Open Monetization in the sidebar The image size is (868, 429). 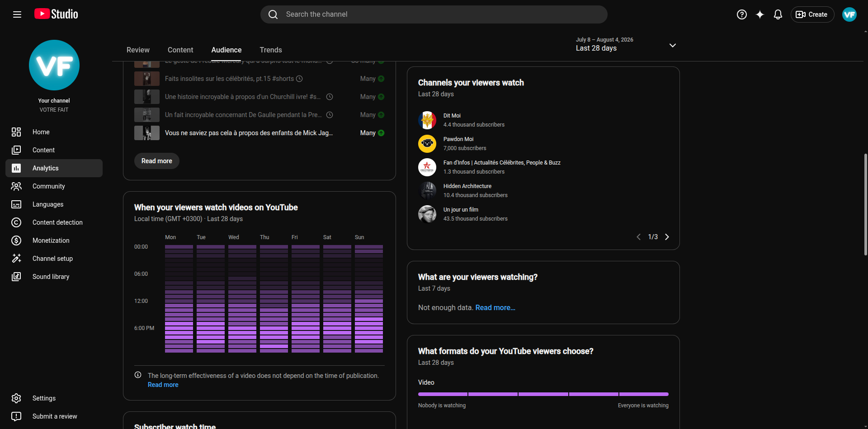point(54,240)
